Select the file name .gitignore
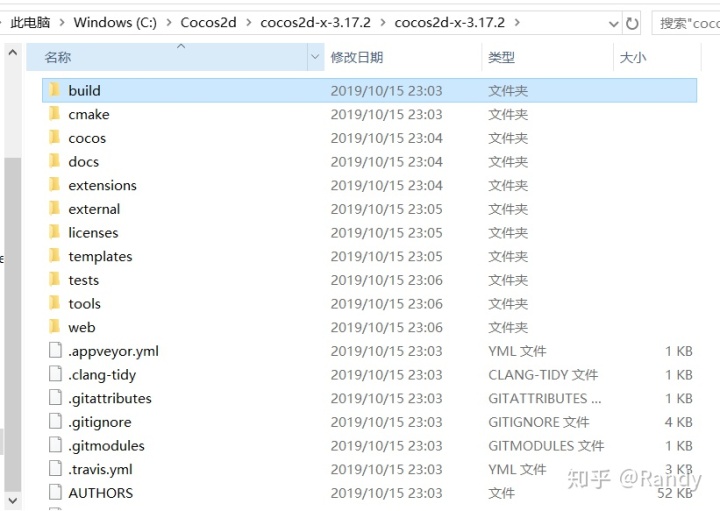Viewport: 720px width, 511px height. 100,422
